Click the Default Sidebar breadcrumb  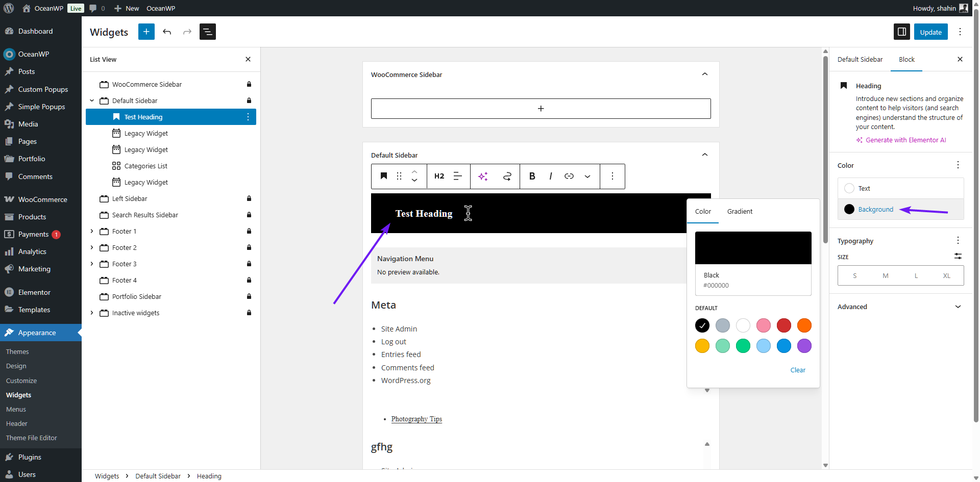(158, 476)
